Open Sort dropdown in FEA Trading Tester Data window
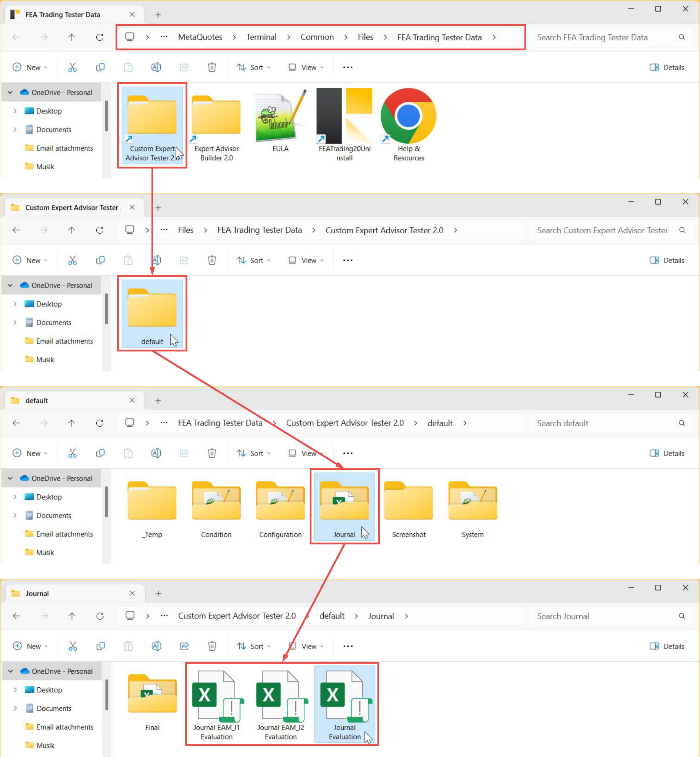Screen dimensions: 700x757 point(253,67)
